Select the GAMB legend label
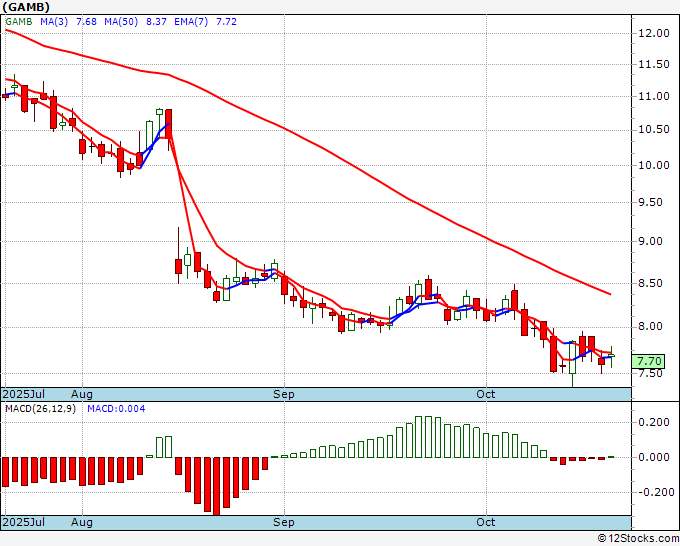Viewport: 680px width, 546px height. (x=19, y=21)
